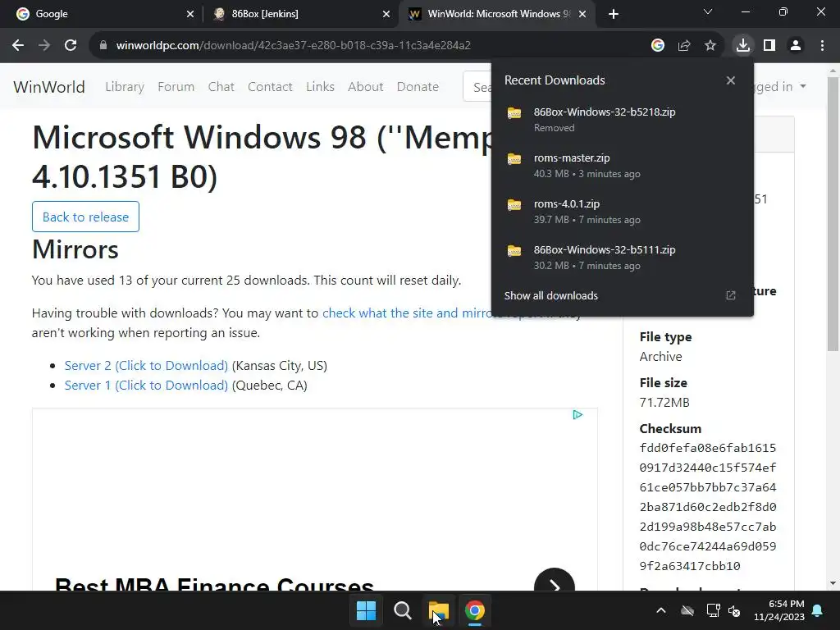Screen dimensions: 840x630
Task: Select the file size value 71.72MB
Action: click(664, 402)
